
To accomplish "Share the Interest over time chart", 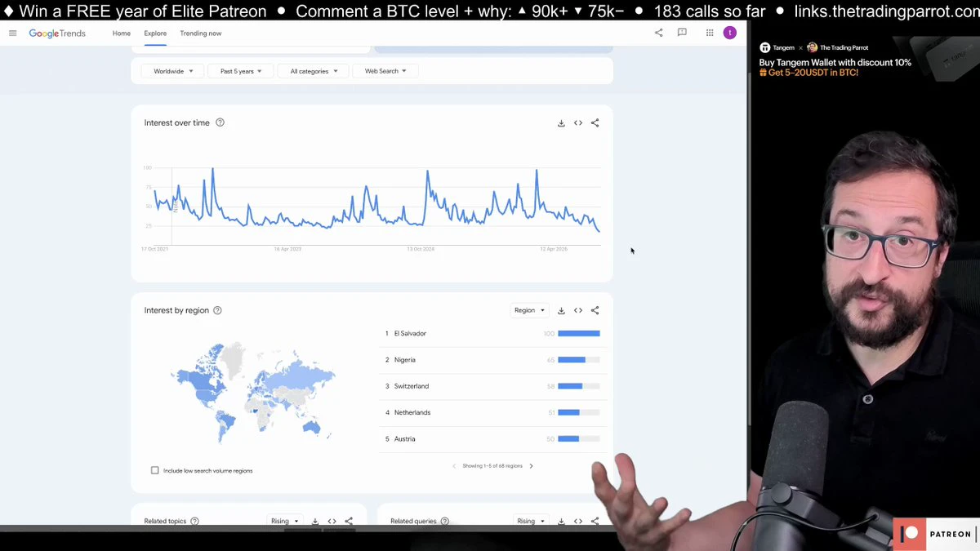I will coord(595,123).
